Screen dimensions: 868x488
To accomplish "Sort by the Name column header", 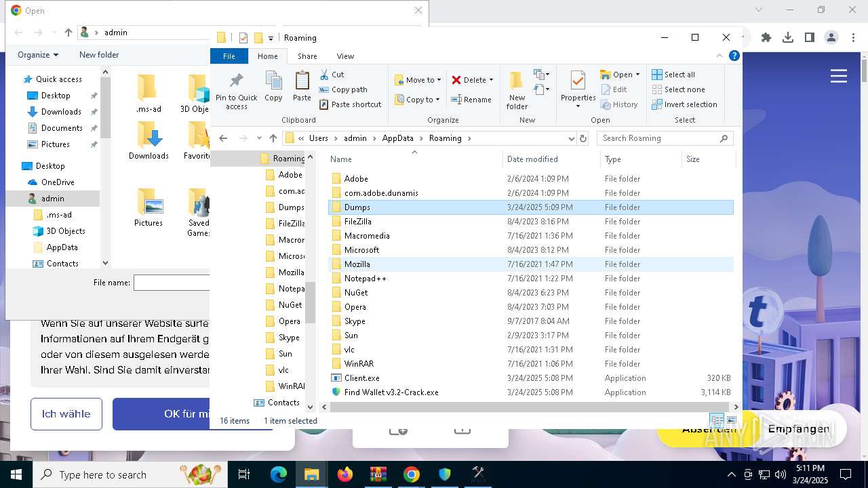I will [341, 159].
